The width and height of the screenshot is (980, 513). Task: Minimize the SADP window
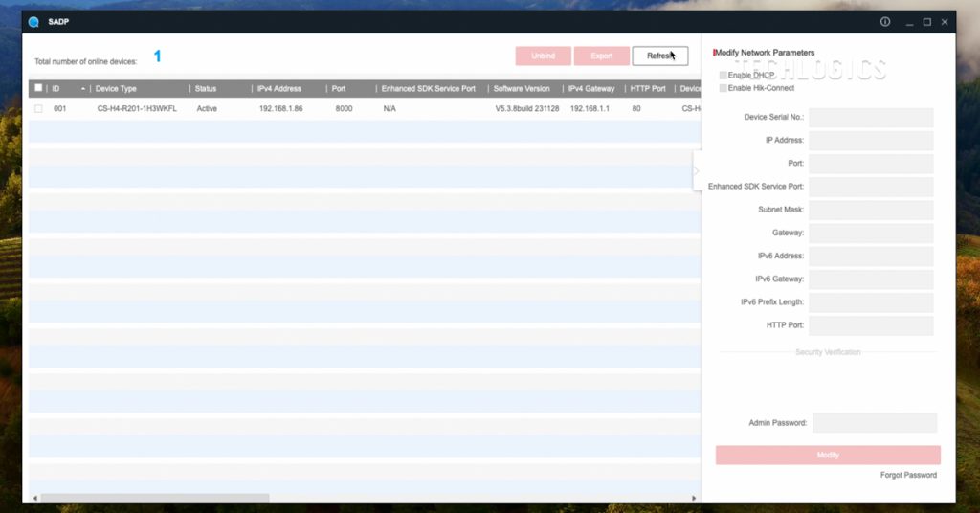click(906, 22)
